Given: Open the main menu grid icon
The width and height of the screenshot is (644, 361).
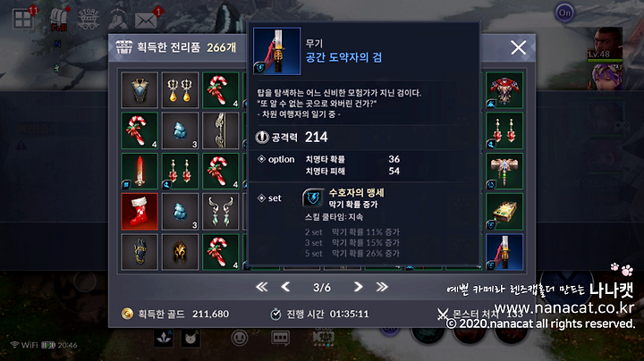Looking at the screenshot, I should [x=22, y=20].
